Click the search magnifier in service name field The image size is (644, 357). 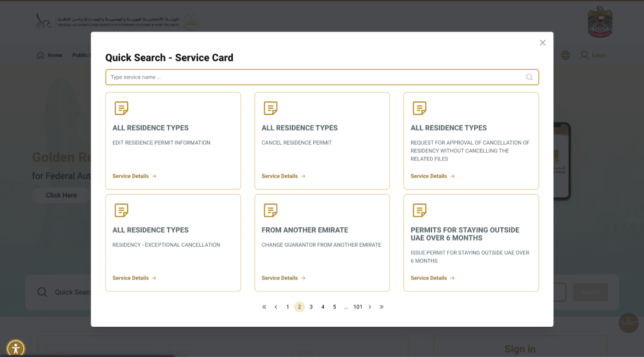tap(530, 77)
